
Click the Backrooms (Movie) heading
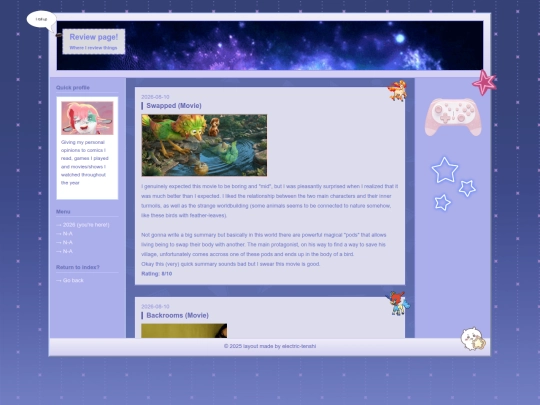coord(177,315)
